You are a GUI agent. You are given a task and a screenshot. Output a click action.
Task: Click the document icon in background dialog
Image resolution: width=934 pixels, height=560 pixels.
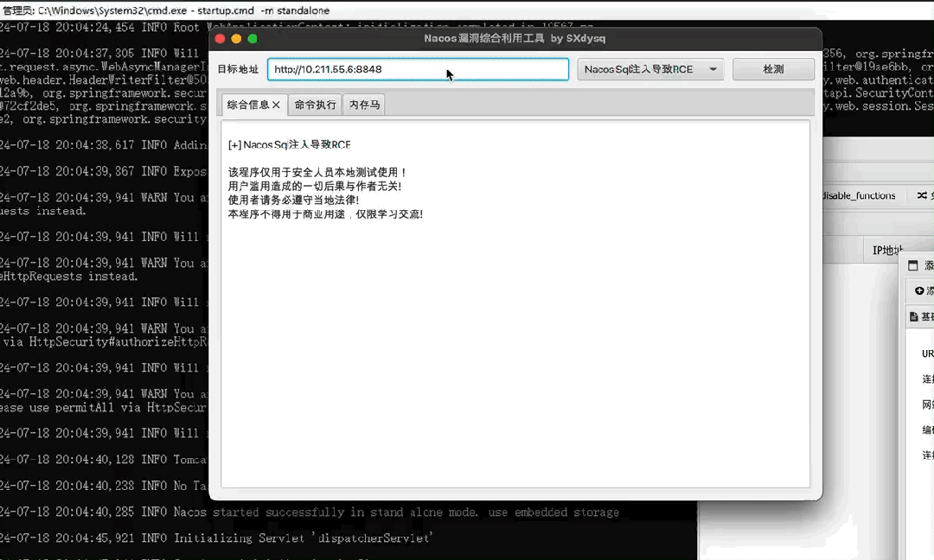click(x=914, y=316)
